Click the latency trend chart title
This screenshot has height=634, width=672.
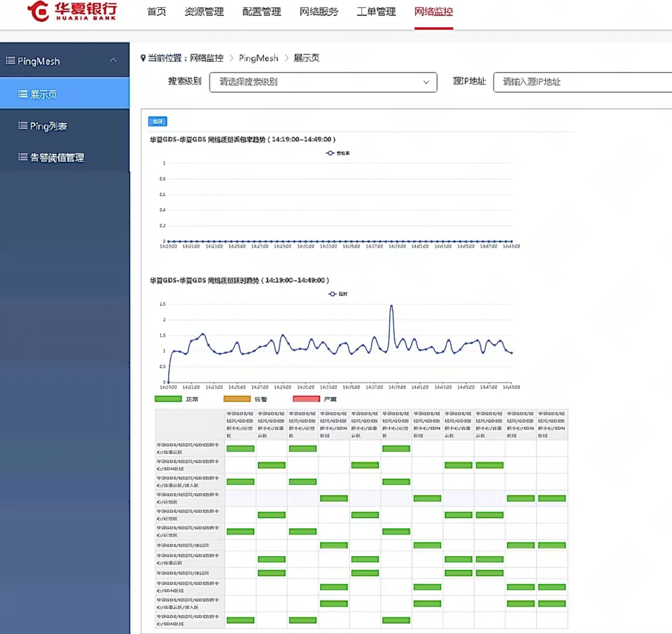click(239, 280)
